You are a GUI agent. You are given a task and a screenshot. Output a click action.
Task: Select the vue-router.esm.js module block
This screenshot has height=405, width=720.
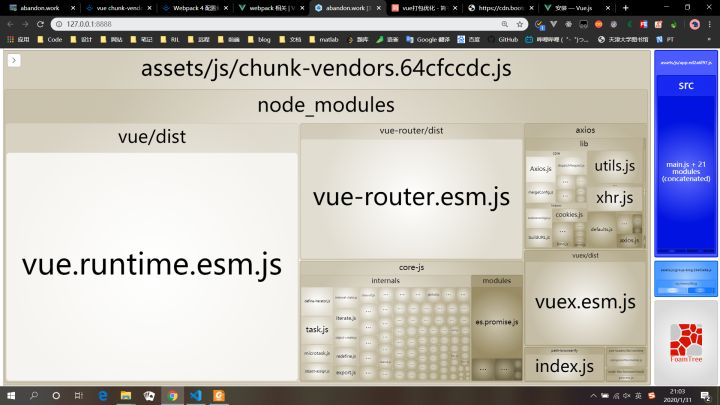pos(411,198)
